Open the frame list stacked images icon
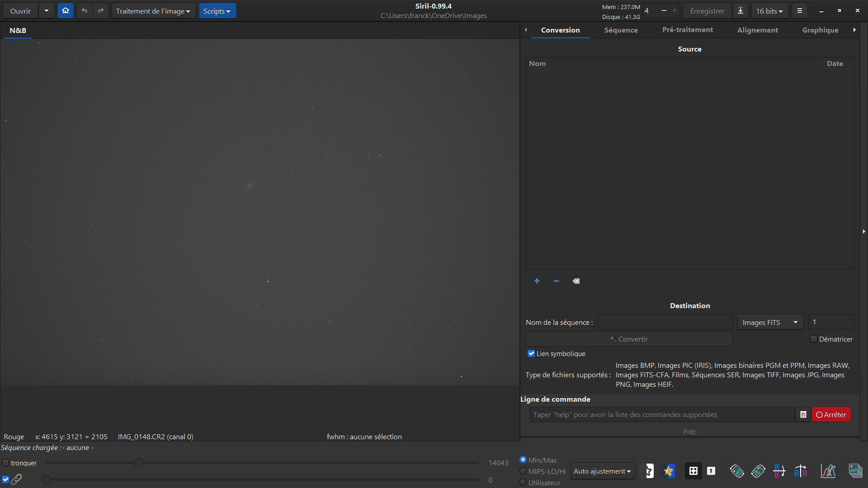The image size is (868, 488). click(x=855, y=471)
